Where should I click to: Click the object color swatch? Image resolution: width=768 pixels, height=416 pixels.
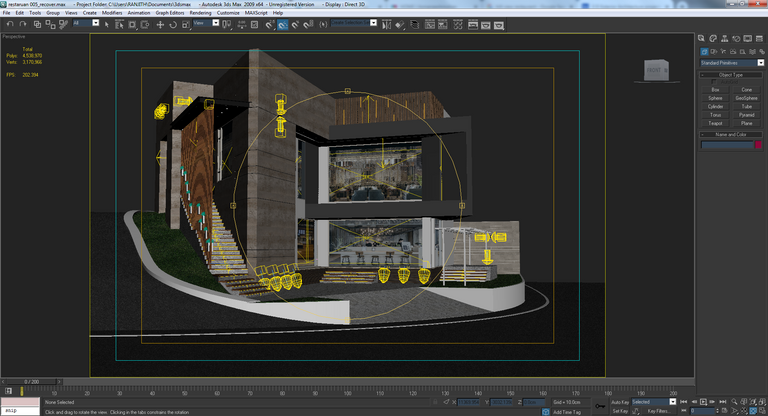click(758, 145)
